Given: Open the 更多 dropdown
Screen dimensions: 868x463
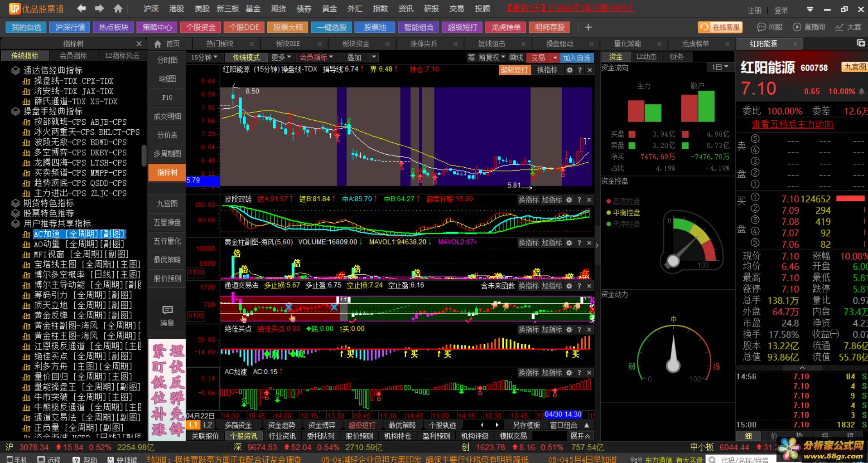Looking at the screenshot, I should click(281, 58).
